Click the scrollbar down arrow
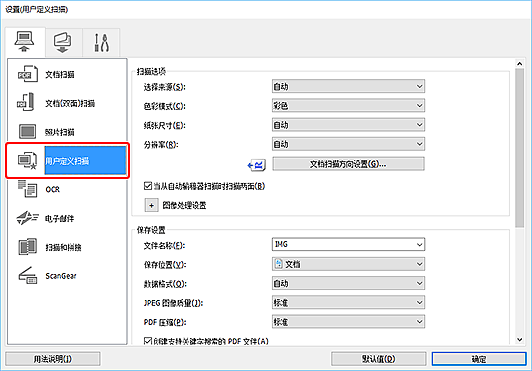The height and width of the screenshot is (371, 532). click(519, 339)
